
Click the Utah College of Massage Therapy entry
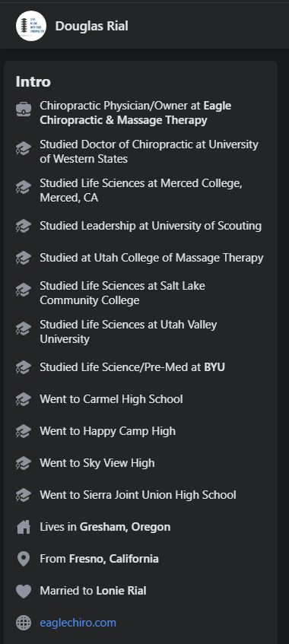click(x=151, y=258)
